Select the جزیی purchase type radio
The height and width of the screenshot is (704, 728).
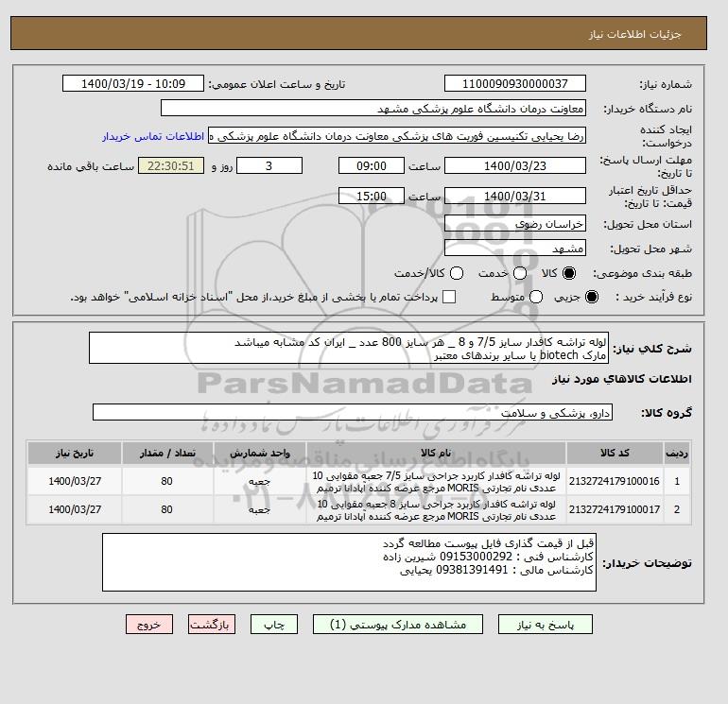tap(592, 297)
